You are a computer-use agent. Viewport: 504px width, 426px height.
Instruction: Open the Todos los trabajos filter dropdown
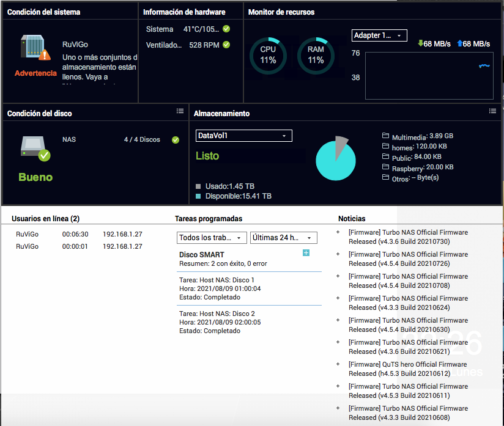212,238
